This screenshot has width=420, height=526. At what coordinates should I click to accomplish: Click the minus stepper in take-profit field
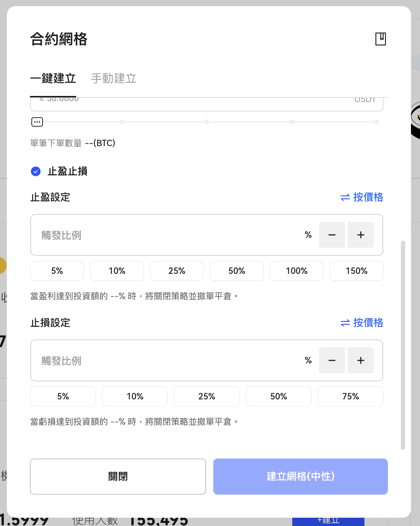[332, 235]
